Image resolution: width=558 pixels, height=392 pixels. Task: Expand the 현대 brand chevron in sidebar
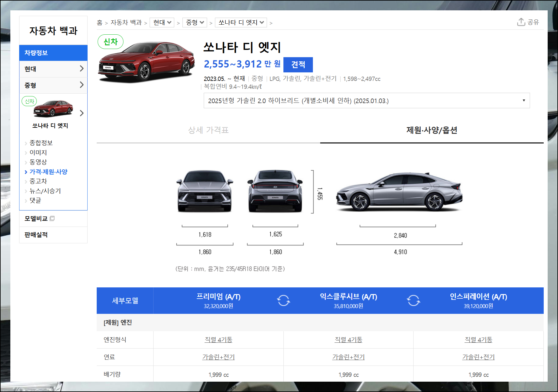point(81,68)
